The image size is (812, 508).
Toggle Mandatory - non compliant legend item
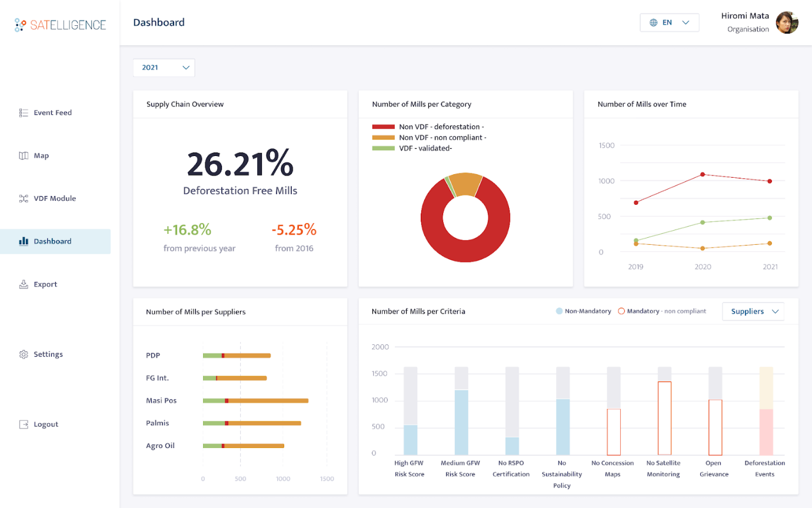tap(662, 311)
